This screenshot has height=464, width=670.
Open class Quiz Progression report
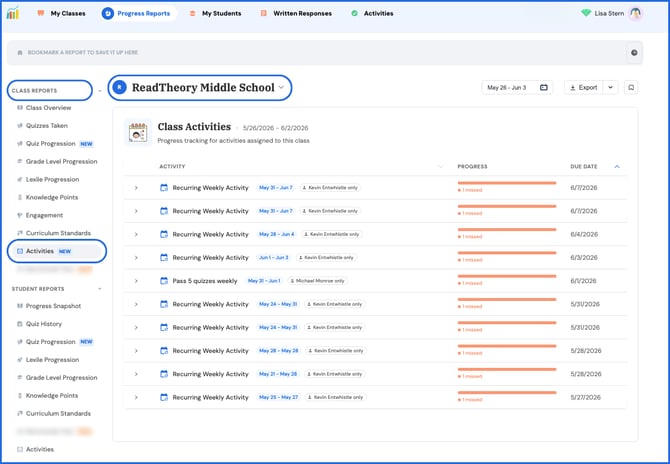point(50,144)
